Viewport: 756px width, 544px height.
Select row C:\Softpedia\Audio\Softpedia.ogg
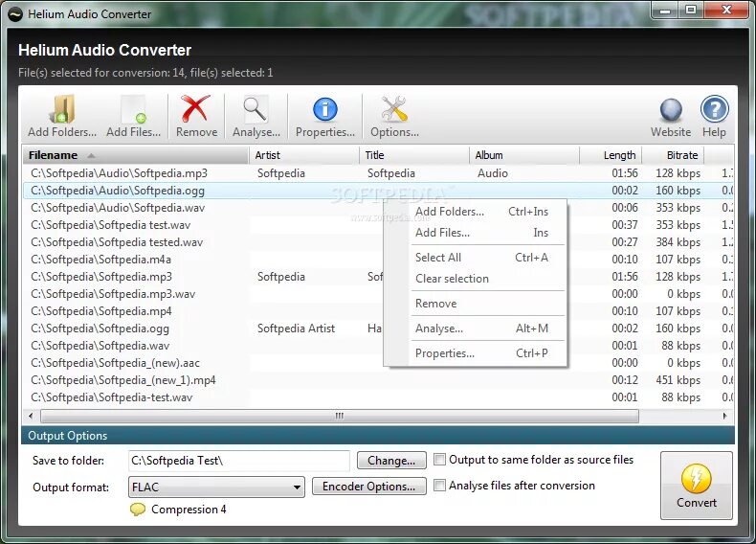pyautogui.click(x=378, y=191)
